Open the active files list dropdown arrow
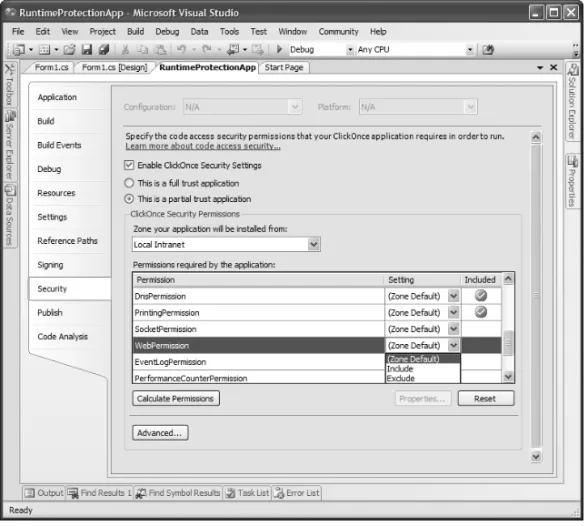This screenshot has width=588, height=526. coord(540,67)
